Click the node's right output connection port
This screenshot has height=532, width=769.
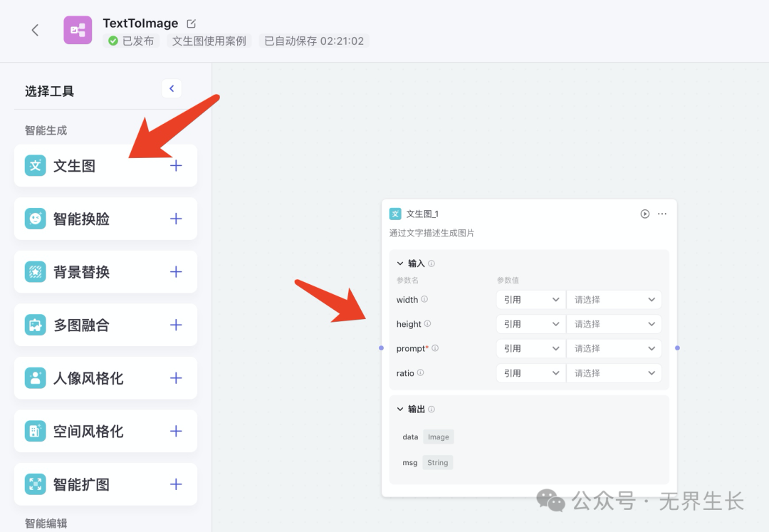(x=677, y=348)
